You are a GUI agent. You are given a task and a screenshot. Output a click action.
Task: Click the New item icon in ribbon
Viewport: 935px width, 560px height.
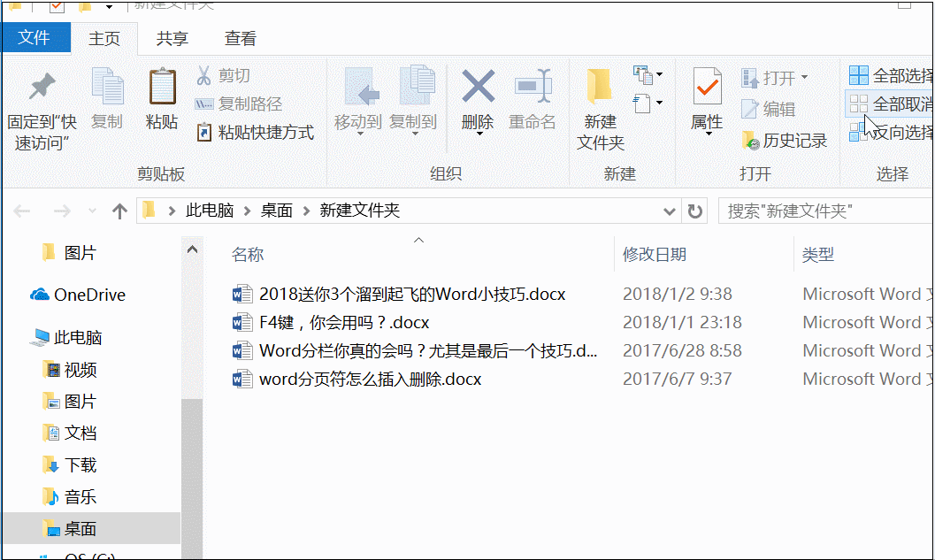[643, 75]
